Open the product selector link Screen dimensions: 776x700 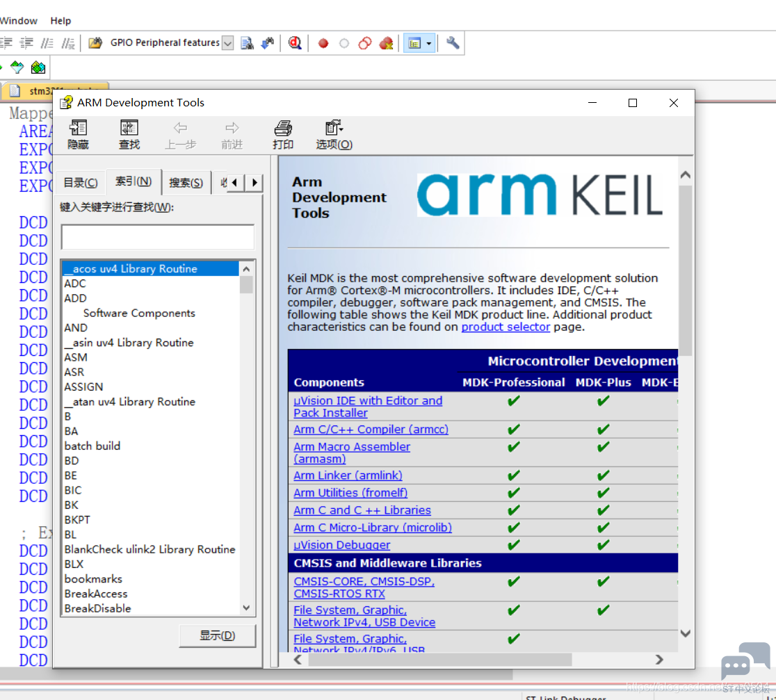506,327
